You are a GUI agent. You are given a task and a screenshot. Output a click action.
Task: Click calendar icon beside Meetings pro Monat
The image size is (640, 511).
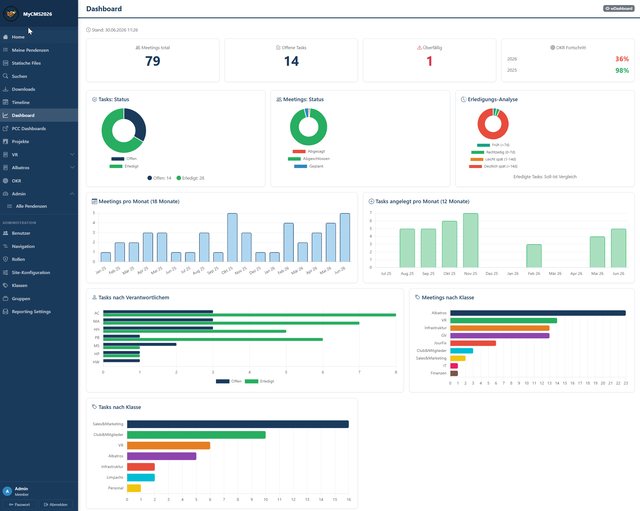click(94, 201)
